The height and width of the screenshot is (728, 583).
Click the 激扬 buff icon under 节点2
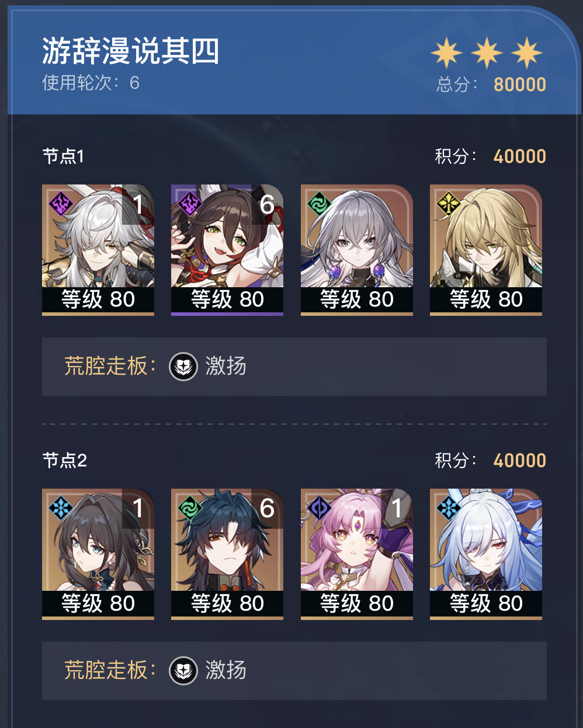pos(183,671)
